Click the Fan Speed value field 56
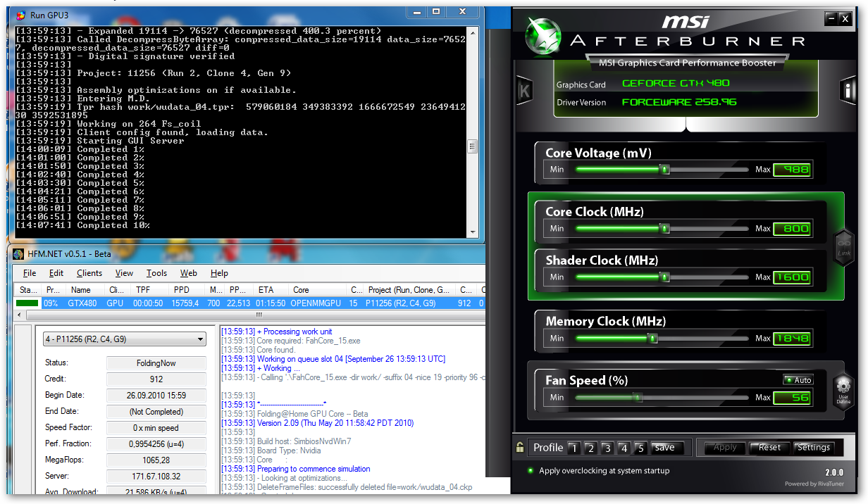This screenshot has width=868, height=504. coord(792,398)
